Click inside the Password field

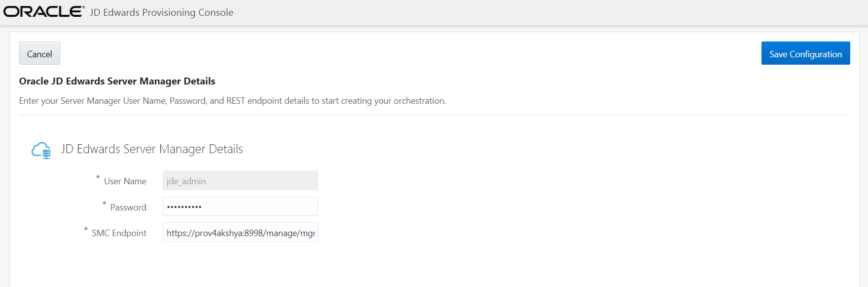[x=240, y=206]
